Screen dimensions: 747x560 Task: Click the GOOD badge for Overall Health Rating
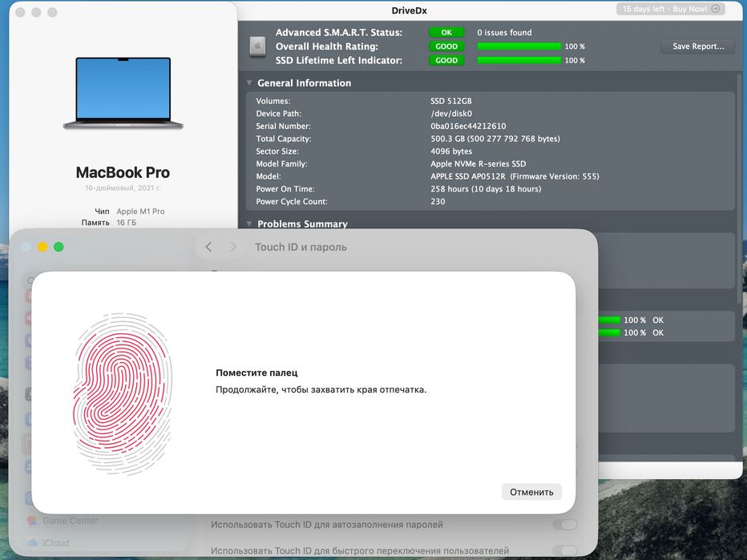coord(446,46)
